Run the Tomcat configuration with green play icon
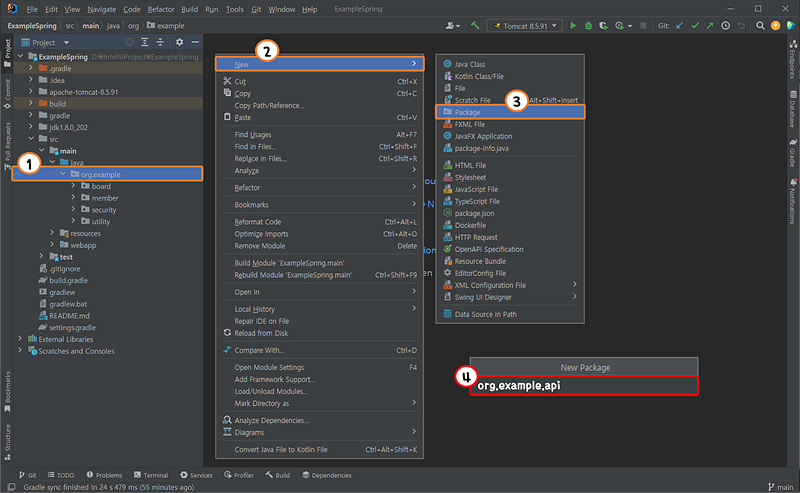Screen dimensions: 800x493 [x=573, y=26]
